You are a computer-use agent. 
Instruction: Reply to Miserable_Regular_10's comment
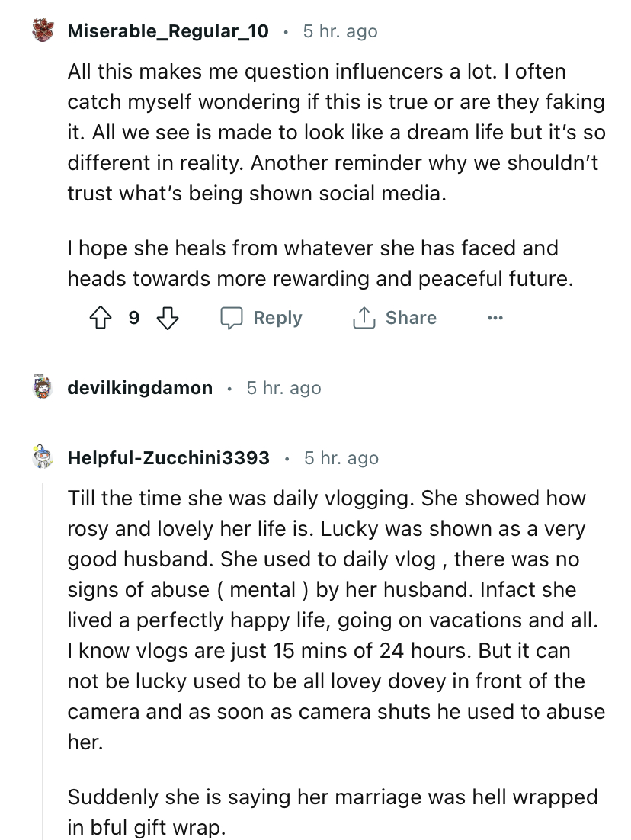click(261, 318)
